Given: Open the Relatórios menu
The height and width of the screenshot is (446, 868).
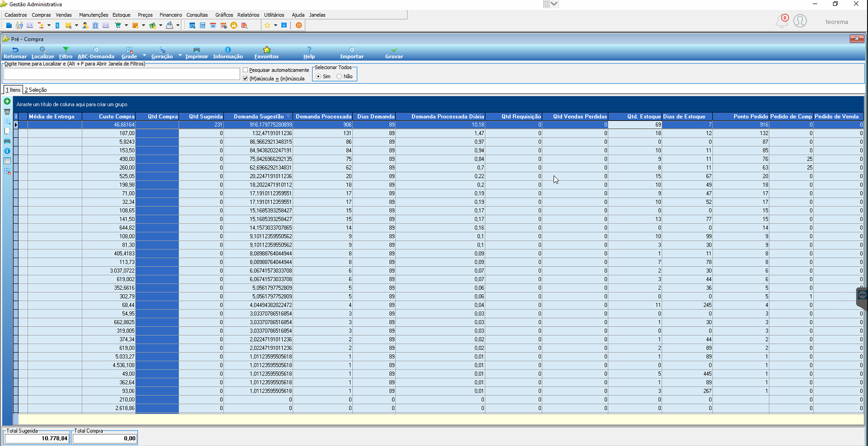Looking at the screenshot, I should click(x=248, y=15).
